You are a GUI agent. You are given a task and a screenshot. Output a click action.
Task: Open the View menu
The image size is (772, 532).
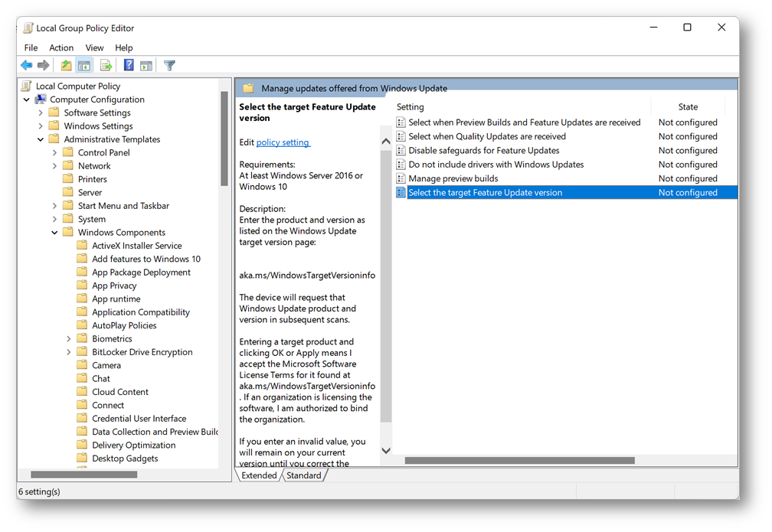(x=94, y=47)
